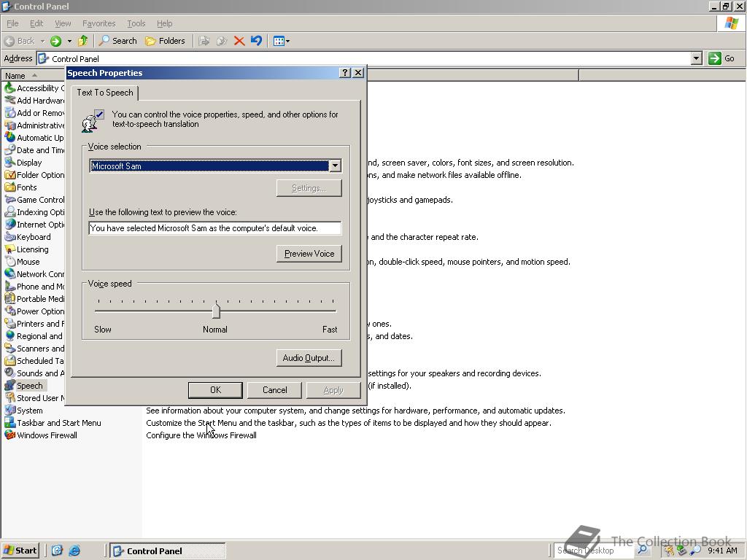Select the Text To Speech tab

pos(105,93)
